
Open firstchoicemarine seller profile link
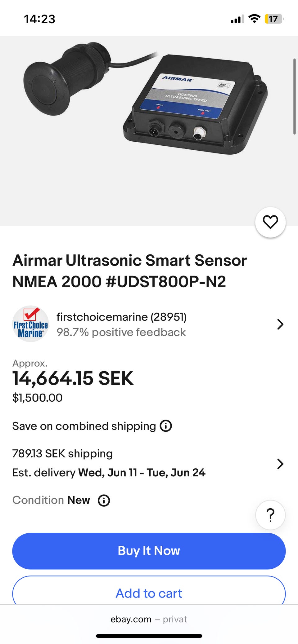121,317
